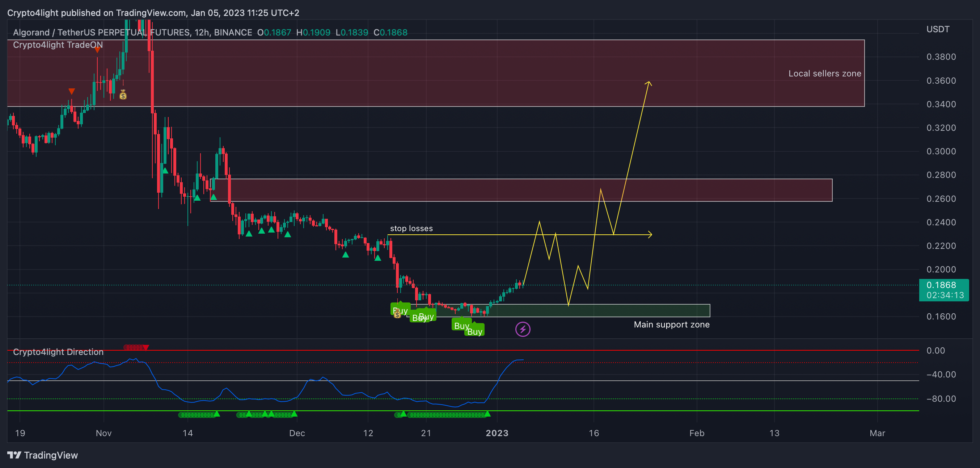Click the money bag icon near November high
The width and height of the screenshot is (980, 468).
pyautogui.click(x=123, y=95)
